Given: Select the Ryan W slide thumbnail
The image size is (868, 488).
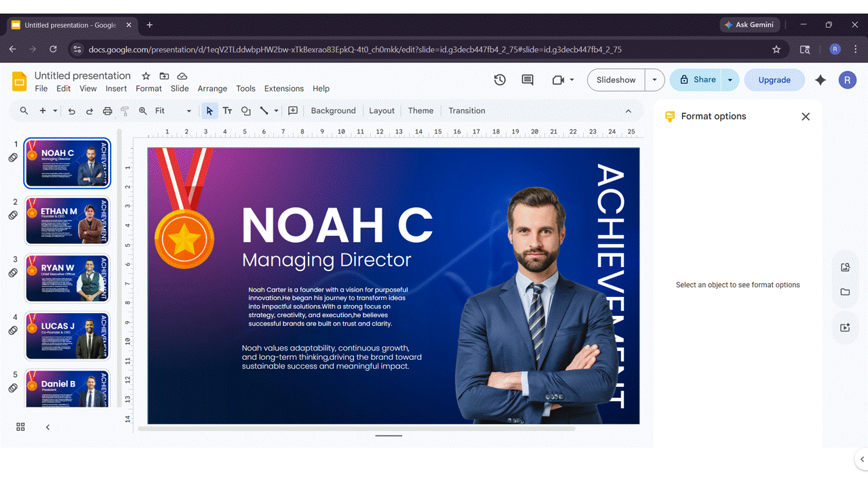Looking at the screenshot, I should tap(67, 278).
